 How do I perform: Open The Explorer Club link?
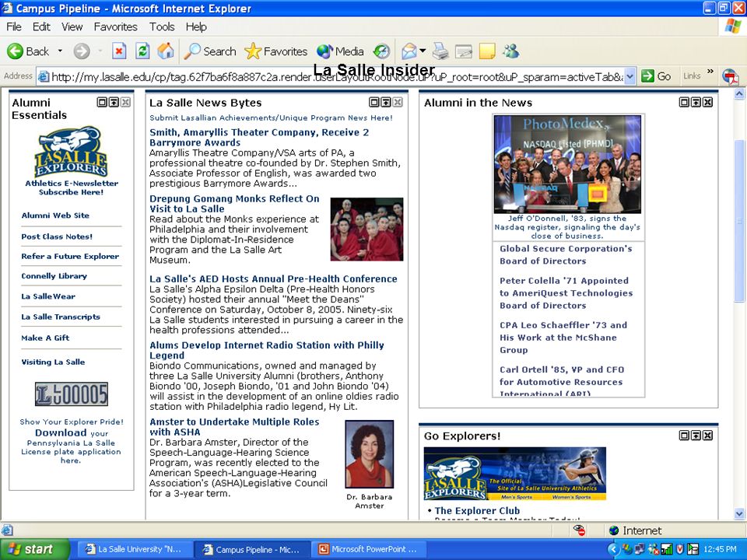tap(477, 510)
